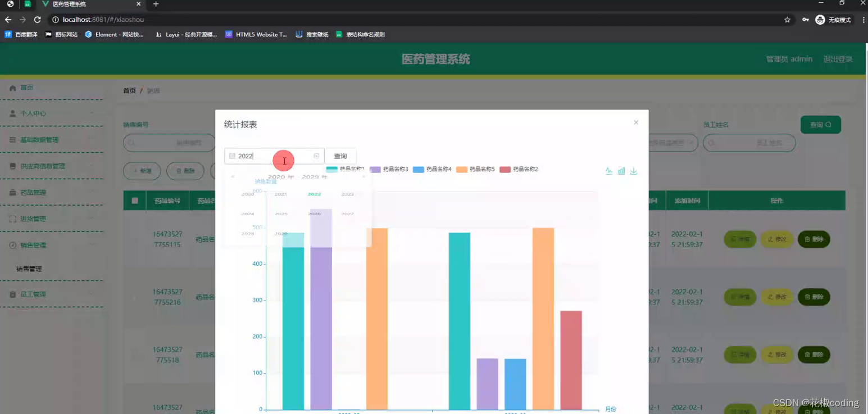The image size is (868, 414).
Task: Switch chart to bar view icon
Action: tap(621, 171)
